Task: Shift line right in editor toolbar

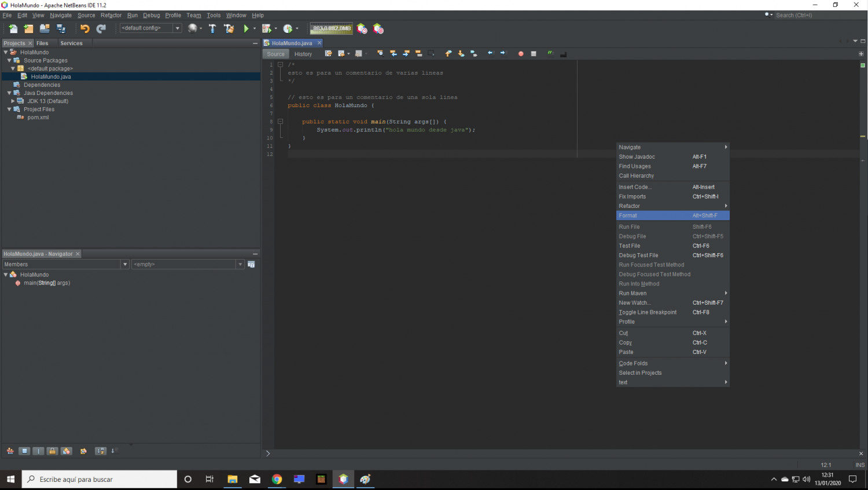Action: 503,53
